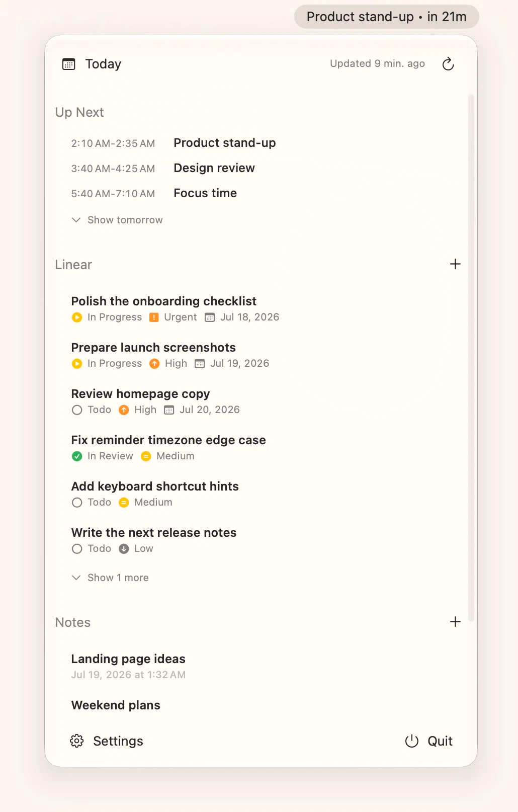Viewport: 518px width, 812px height.
Task: Open the Landing page ideas note
Action: (128, 659)
